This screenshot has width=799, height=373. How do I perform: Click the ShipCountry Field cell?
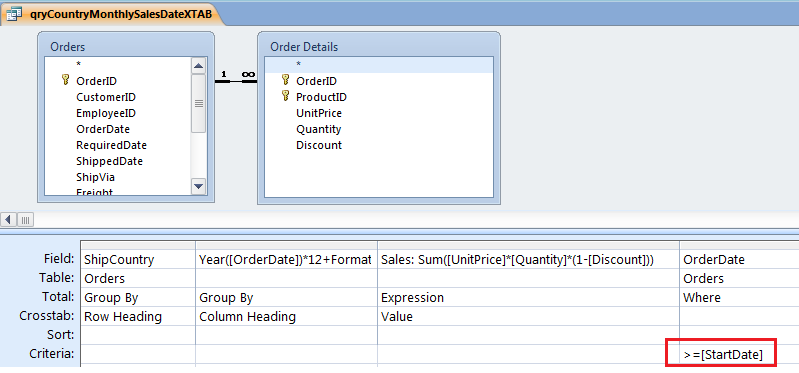pos(138,259)
